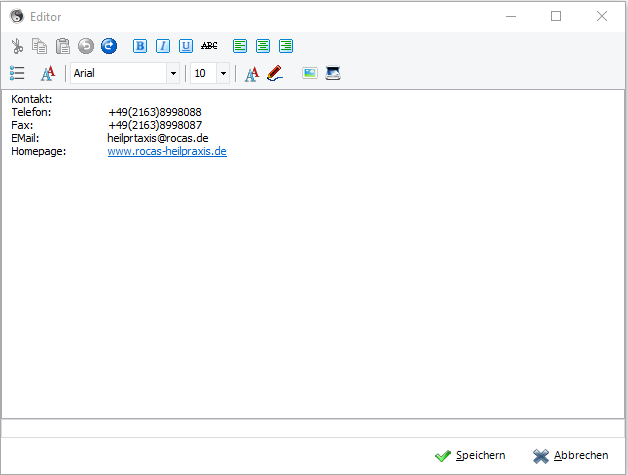Click phone number +49(2163)8998088
This screenshot has height=475, width=628.
(155, 112)
